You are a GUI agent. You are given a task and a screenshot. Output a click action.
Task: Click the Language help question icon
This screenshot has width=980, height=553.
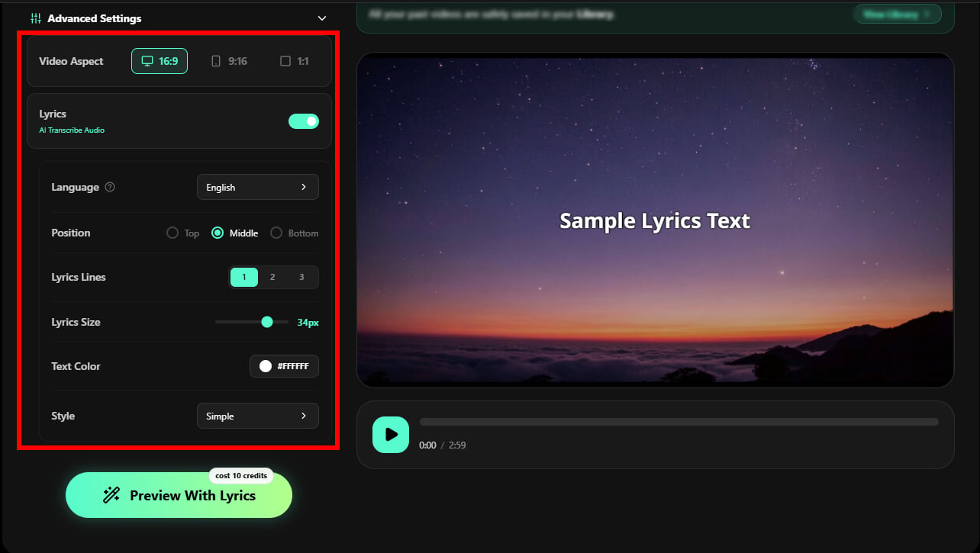(x=110, y=187)
